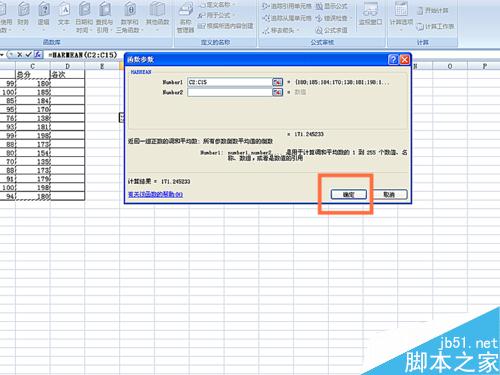The width and height of the screenshot is (500, 375).
Task: Open Date & Time (日期和时间) functions
Action: (84, 17)
